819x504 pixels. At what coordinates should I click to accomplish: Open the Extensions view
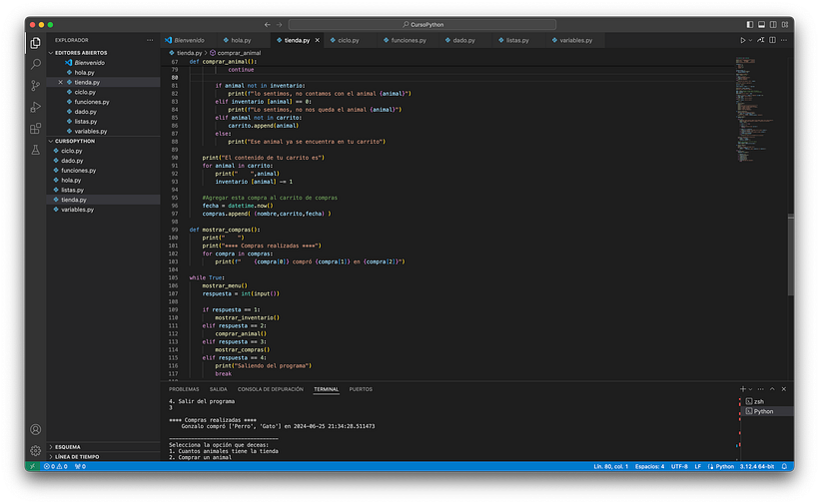coord(36,129)
